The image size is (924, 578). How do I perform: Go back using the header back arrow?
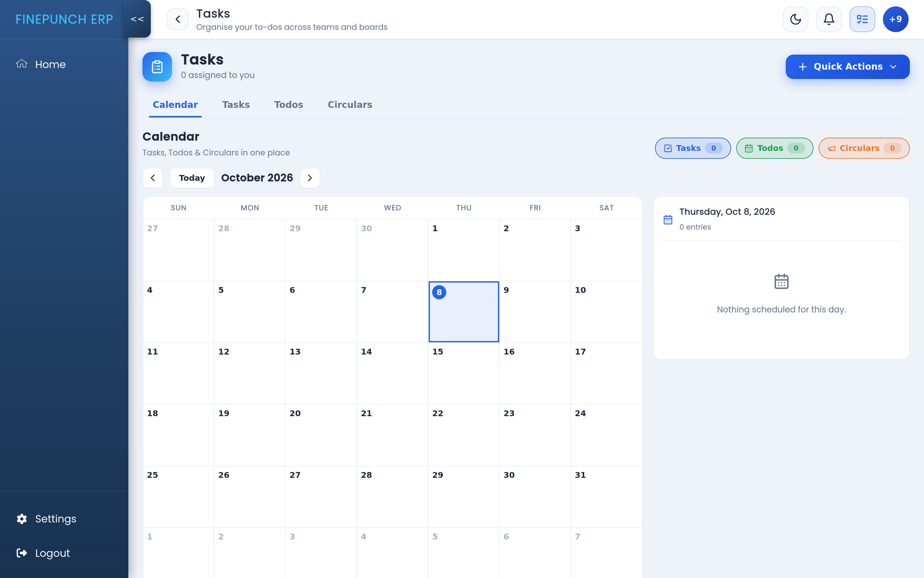tap(178, 19)
